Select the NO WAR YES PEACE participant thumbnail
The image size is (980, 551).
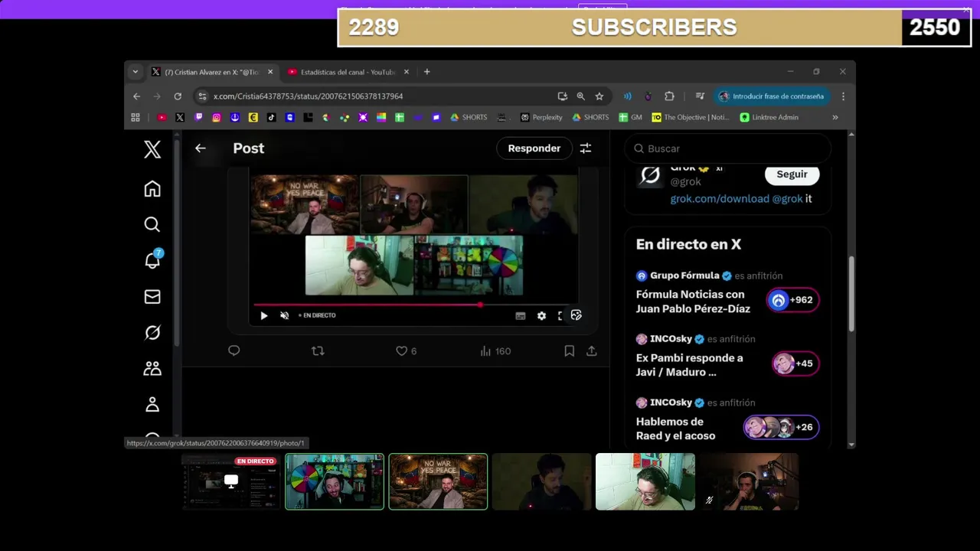click(x=438, y=481)
